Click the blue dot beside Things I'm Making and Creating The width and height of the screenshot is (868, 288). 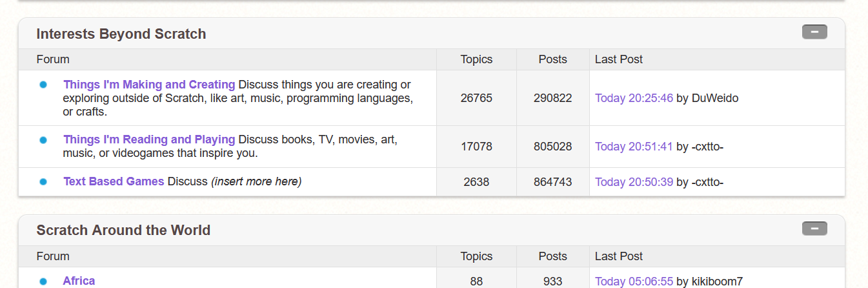43,85
